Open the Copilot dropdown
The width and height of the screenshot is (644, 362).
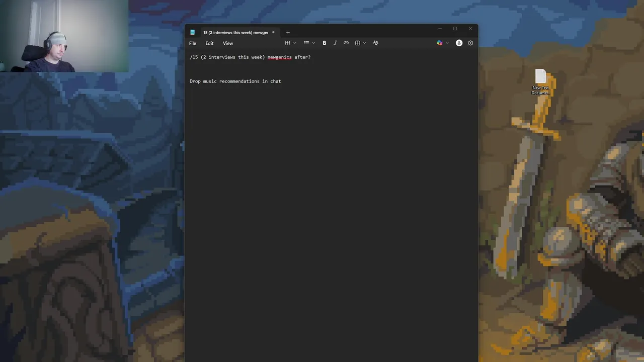[442, 43]
